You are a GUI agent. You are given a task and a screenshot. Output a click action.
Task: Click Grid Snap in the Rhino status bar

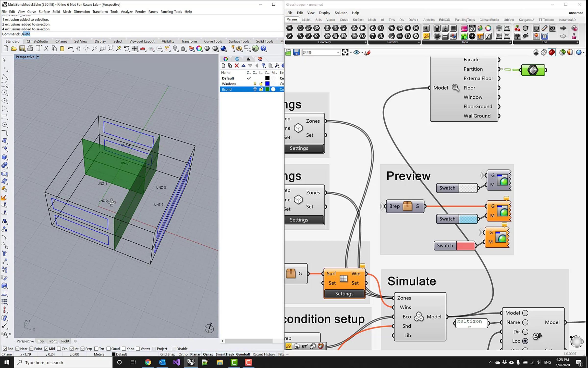pos(168,354)
